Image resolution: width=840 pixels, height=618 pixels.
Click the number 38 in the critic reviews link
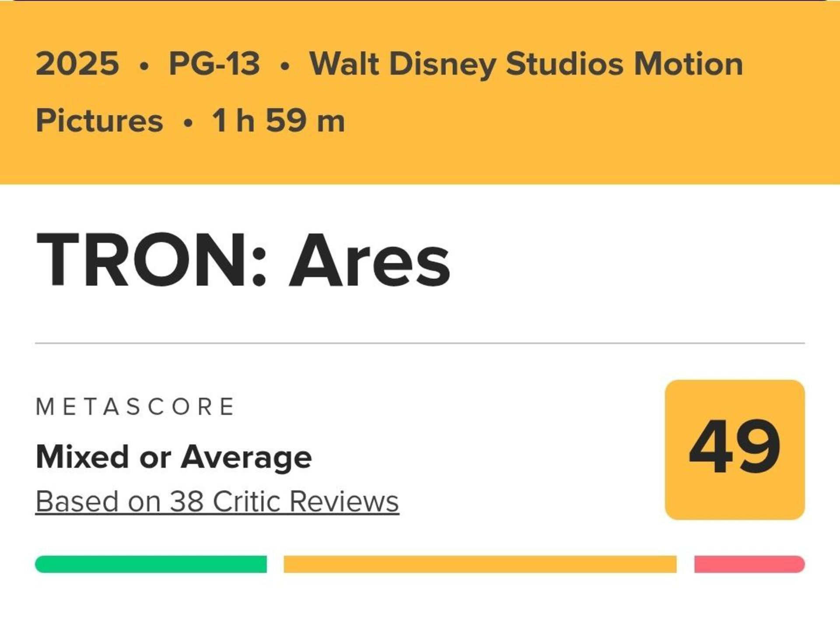pyautogui.click(x=186, y=501)
